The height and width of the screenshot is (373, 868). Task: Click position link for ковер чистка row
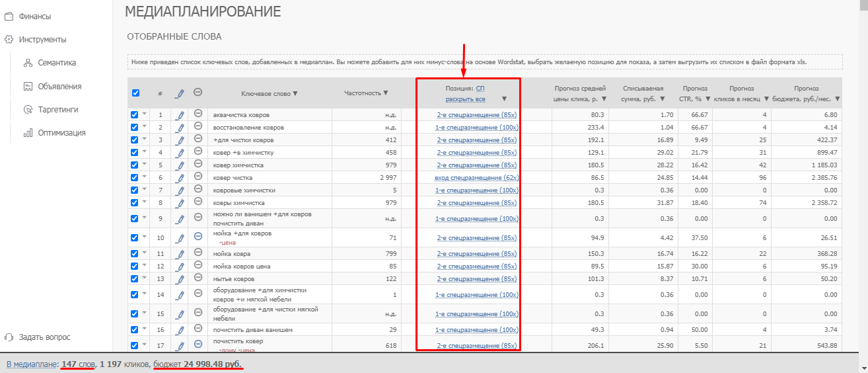pos(476,178)
